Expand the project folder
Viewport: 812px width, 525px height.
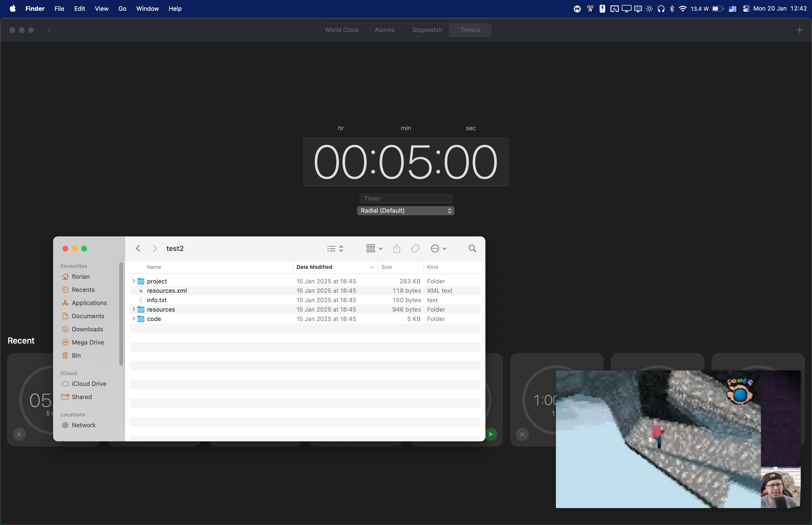pos(134,281)
